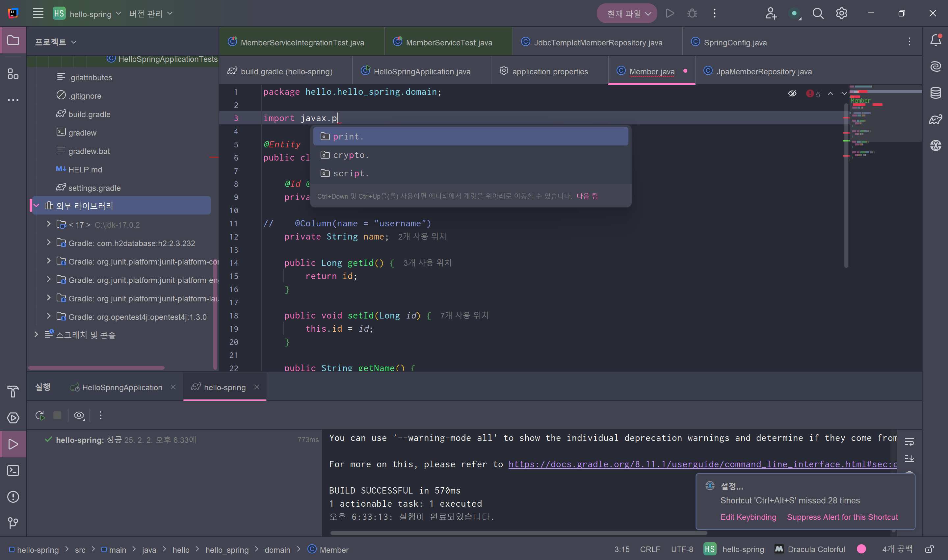
Task: Click the CRLF line separator in status bar
Action: (x=650, y=549)
